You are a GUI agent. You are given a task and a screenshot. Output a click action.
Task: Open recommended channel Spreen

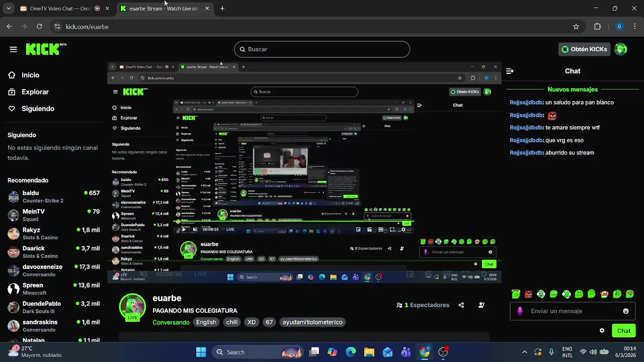point(53,289)
